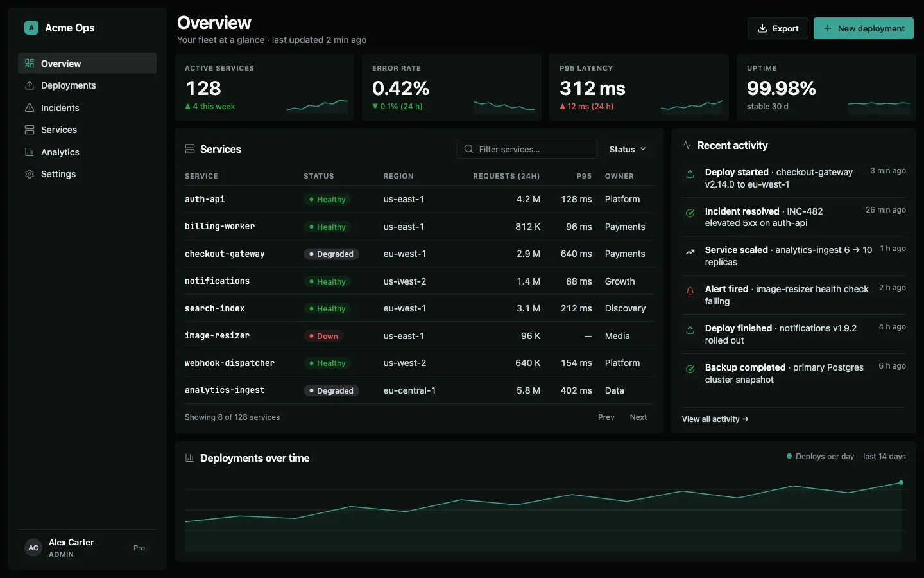924x578 pixels.
Task: Click the 5.8 M requests value
Action: 528,390
